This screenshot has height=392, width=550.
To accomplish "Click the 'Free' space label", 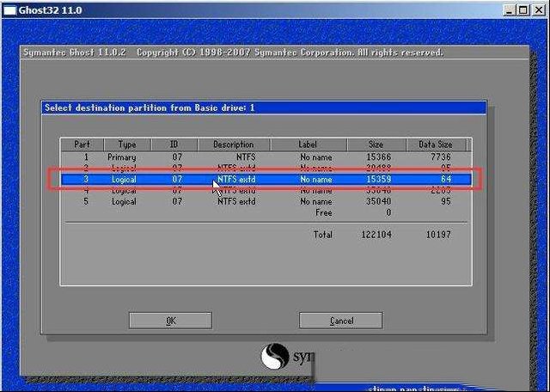I will [323, 212].
